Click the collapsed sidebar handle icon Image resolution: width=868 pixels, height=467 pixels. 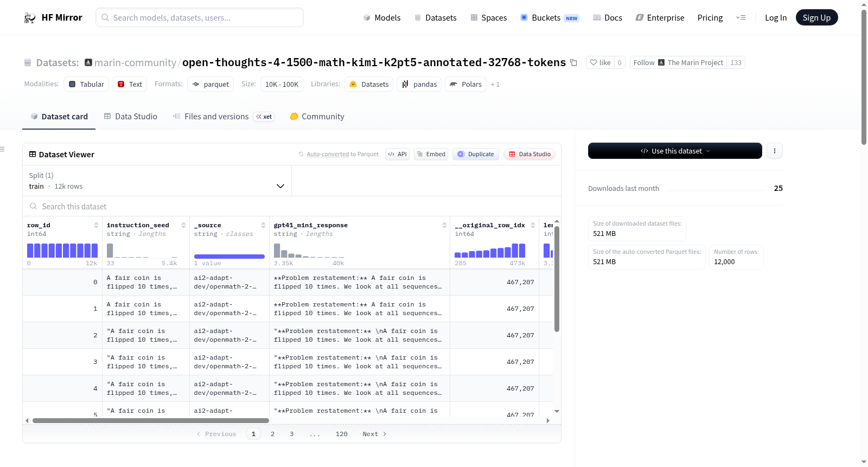(x=2, y=149)
